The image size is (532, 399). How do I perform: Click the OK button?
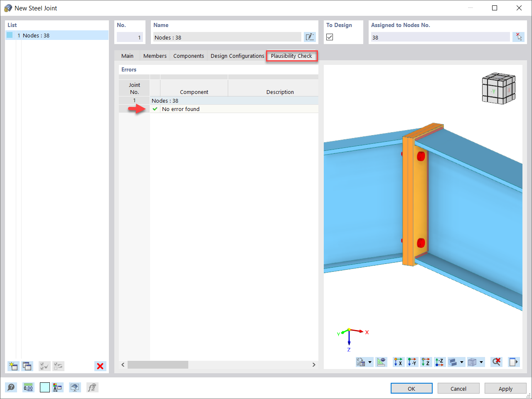tap(411, 389)
